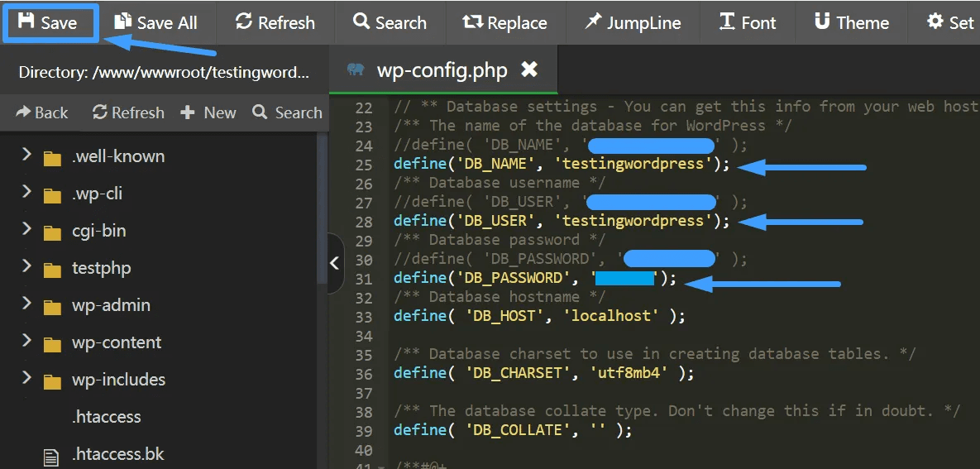Go Back in the file directory panel
980x469 pixels.
pyautogui.click(x=42, y=112)
